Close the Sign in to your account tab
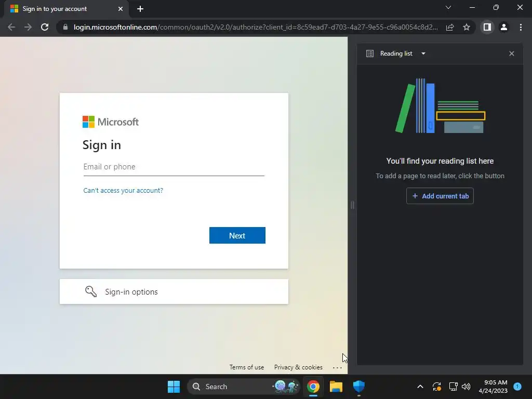This screenshot has width=532, height=399. 121,9
